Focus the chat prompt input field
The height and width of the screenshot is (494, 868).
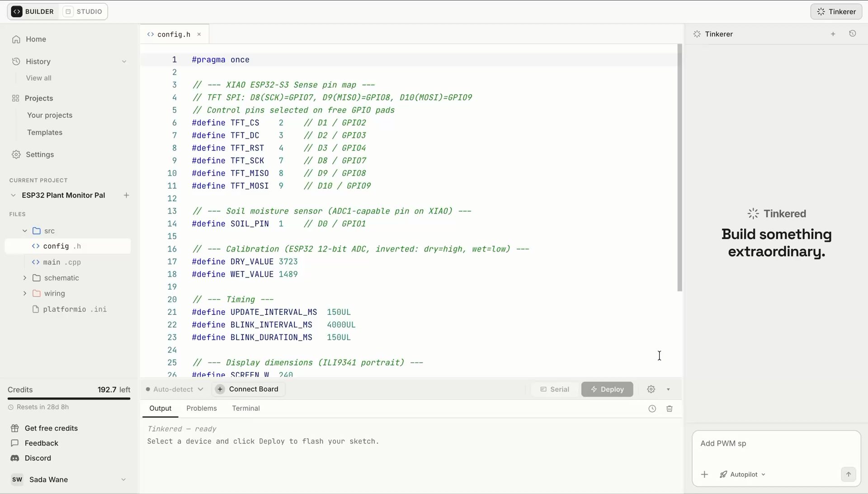pyautogui.click(x=776, y=444)
